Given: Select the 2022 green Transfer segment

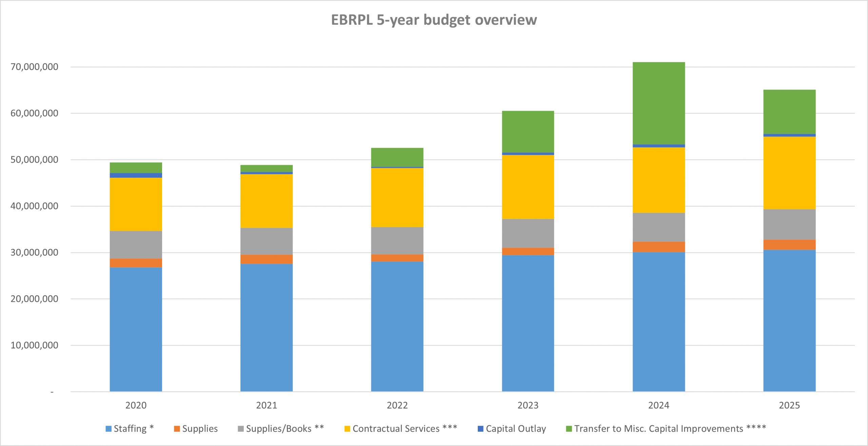Looking at the screenshot, I should (397, 157).
